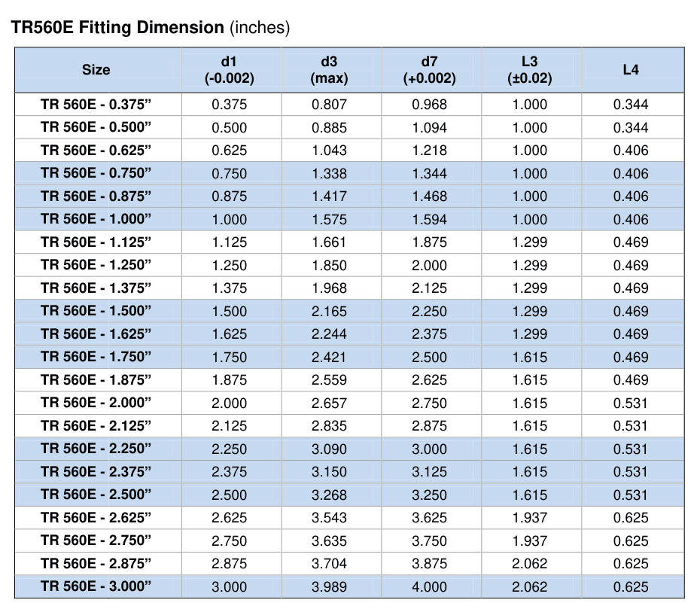Click d7 value 1.875 for 1.125" size
Image resolution: width=700 pixels, height=612 pixels.
[430, 242]
